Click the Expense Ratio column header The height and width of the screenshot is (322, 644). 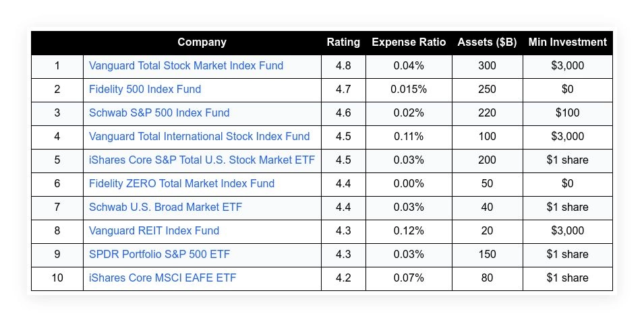[x=409, y=42]
